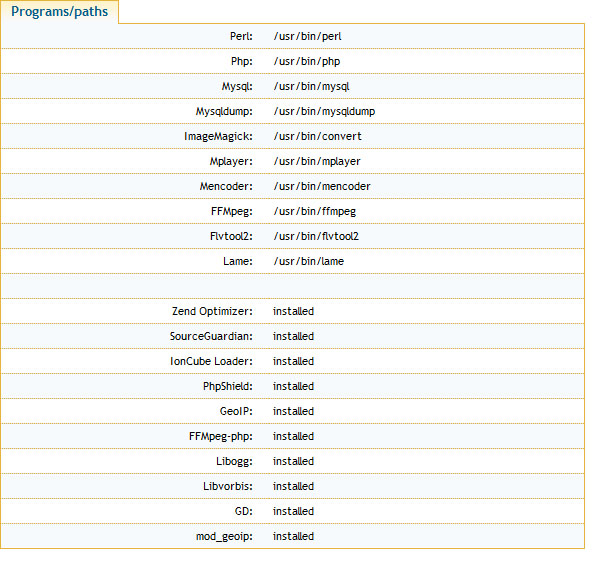This screenshot has width=595, height=570.
Task: Select the Zend Optimizer installed status
Action: 293,312
